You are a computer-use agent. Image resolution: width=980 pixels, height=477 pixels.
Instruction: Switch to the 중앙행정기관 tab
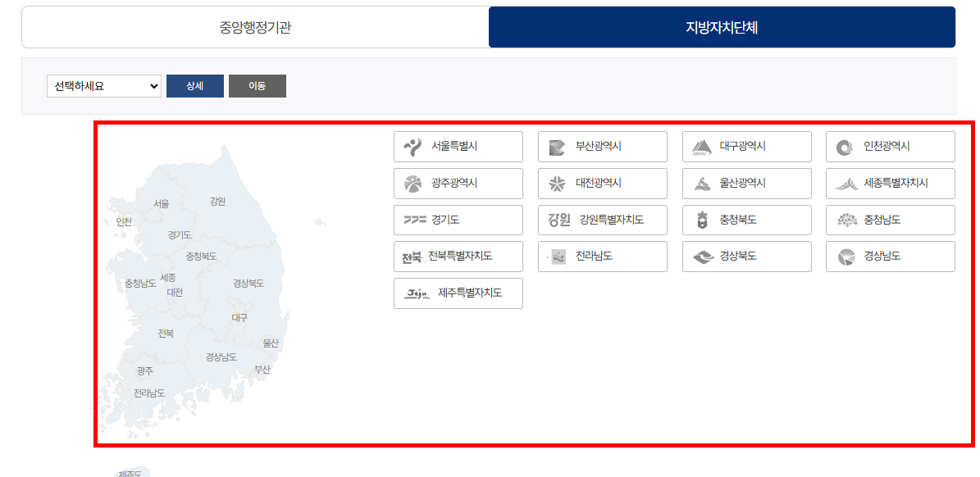254,26
